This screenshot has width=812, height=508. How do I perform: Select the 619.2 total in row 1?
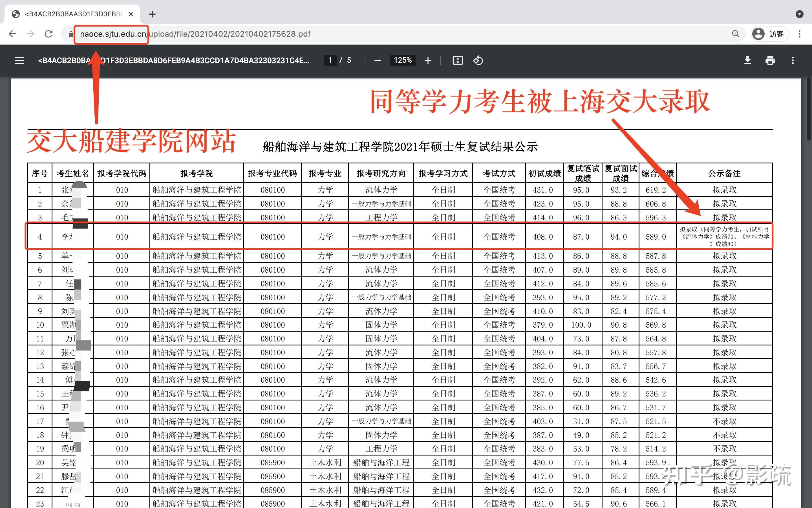point(656,190)
